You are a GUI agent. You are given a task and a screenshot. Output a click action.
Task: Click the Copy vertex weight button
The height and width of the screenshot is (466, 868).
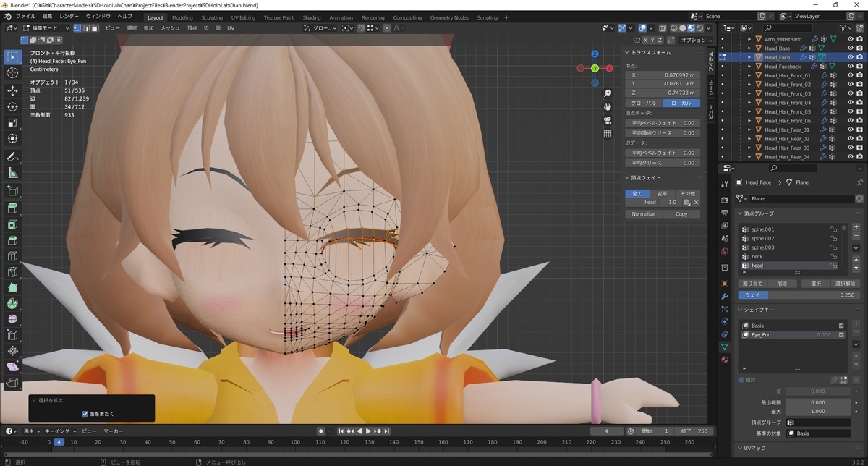coord(681,214)
